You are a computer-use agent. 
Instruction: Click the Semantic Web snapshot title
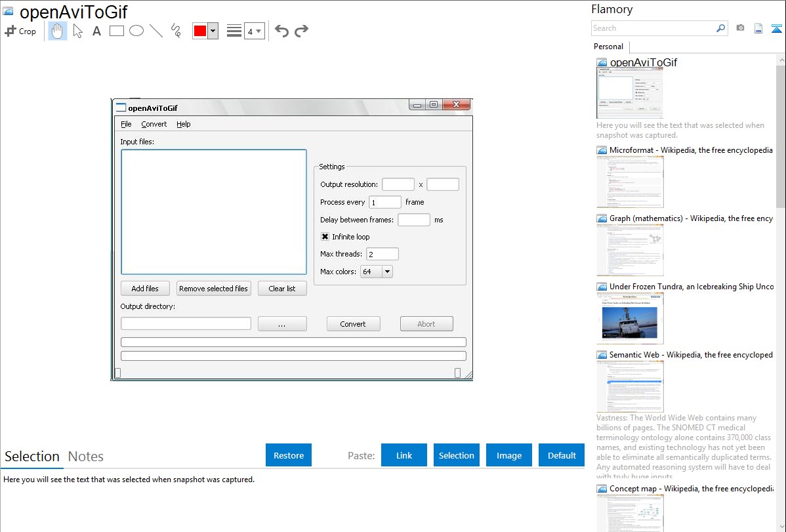coord(692,355)
